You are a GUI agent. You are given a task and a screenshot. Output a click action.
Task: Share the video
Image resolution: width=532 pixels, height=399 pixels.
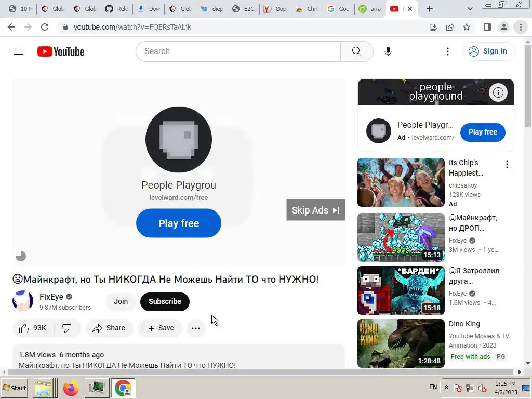pos(109,328)
